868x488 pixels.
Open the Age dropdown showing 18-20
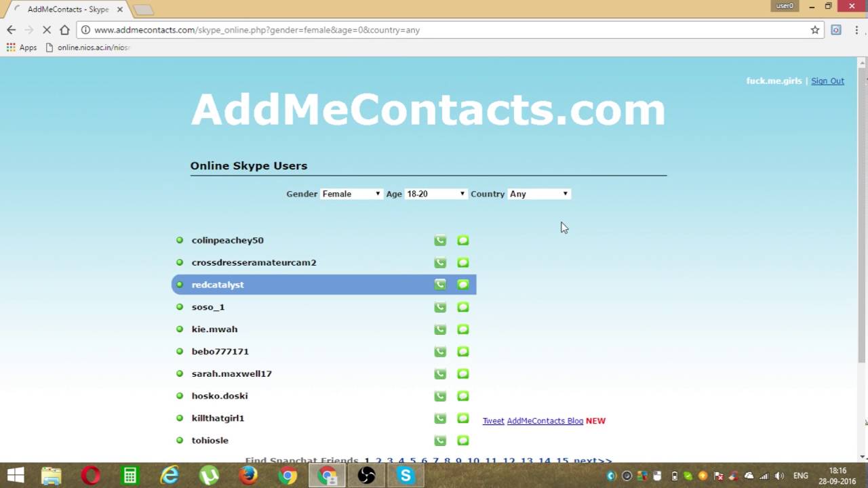click(x=435, y=194)
